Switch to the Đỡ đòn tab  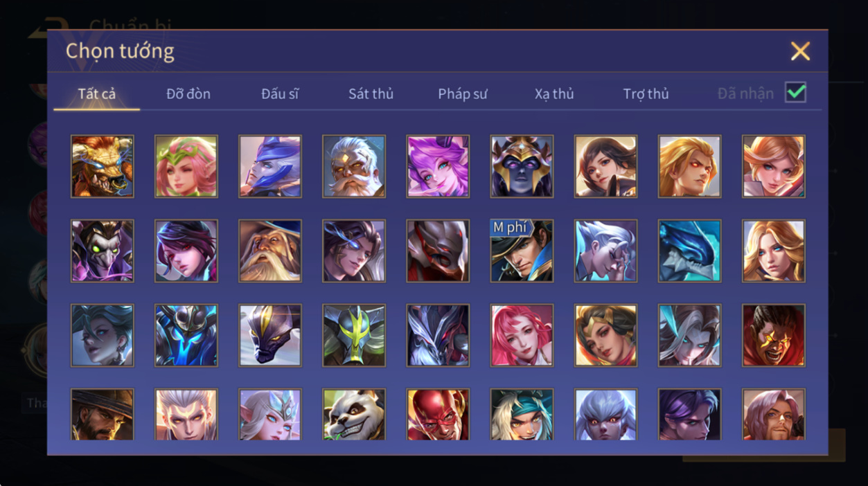(x=188, y=93)
